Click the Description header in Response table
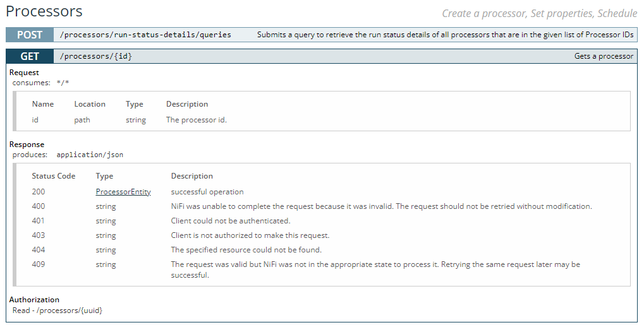This screenshot has width=644, height=325. click(x=191, y=176)
